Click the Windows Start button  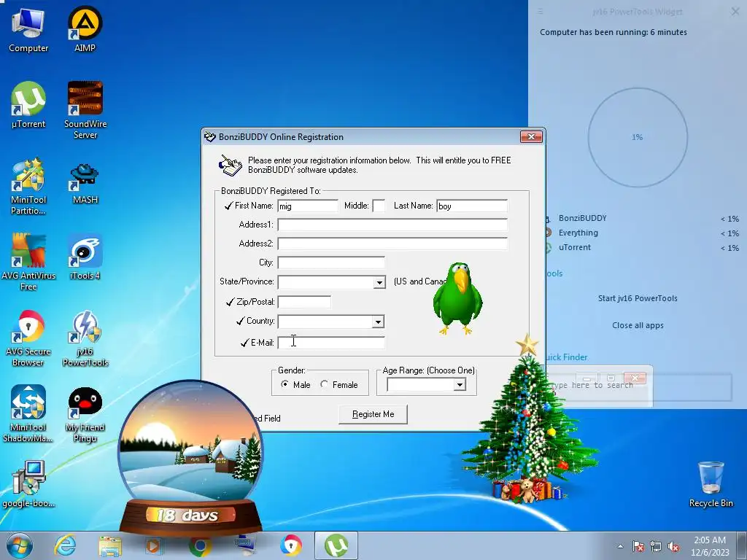[x=20, y=545]
